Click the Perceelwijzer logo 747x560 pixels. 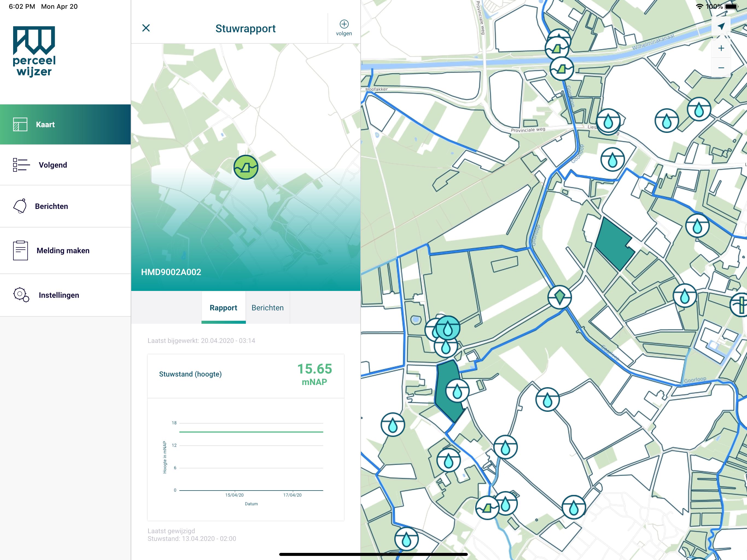point(34,51)
